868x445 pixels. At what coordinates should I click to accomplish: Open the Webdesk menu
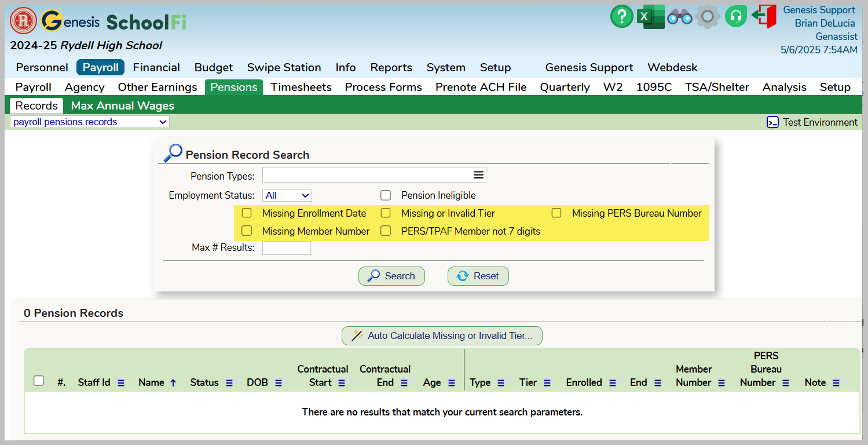(x=672, y=67)
